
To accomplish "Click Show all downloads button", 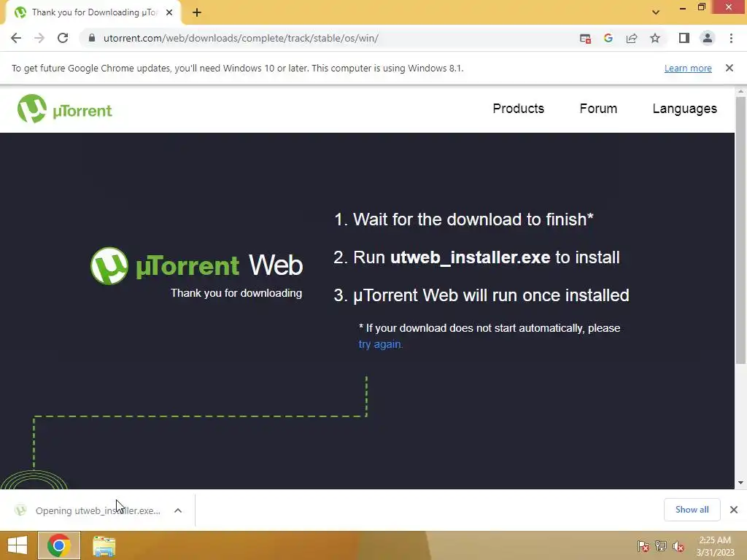I will [692, 510].
